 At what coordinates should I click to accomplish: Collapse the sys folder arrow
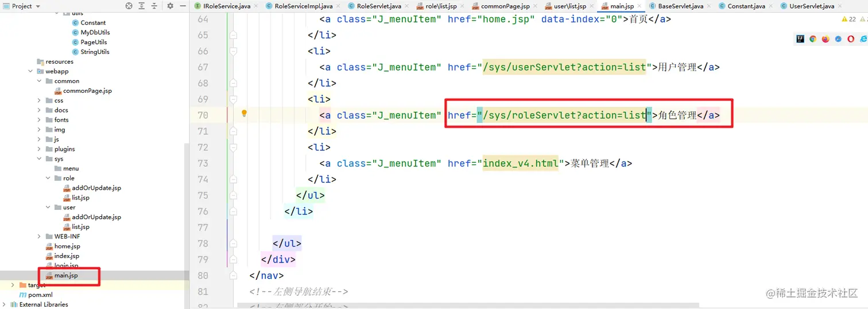(39, 159)
